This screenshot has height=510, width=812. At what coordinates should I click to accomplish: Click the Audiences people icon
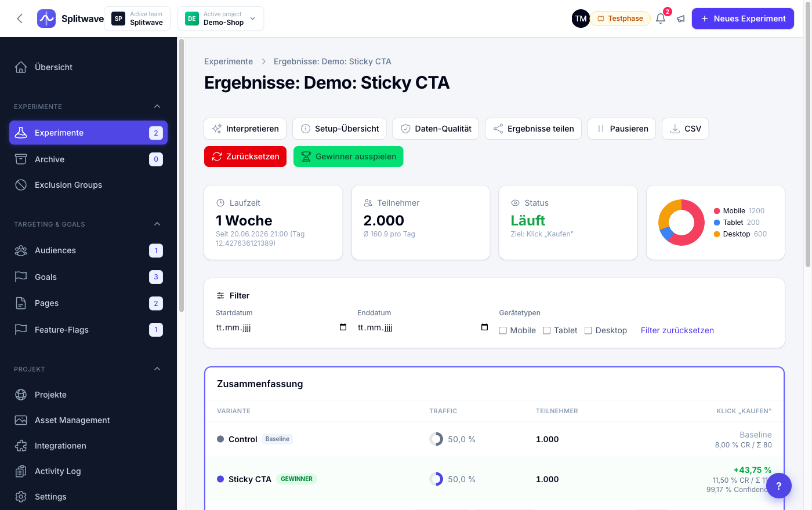(21, 250)
